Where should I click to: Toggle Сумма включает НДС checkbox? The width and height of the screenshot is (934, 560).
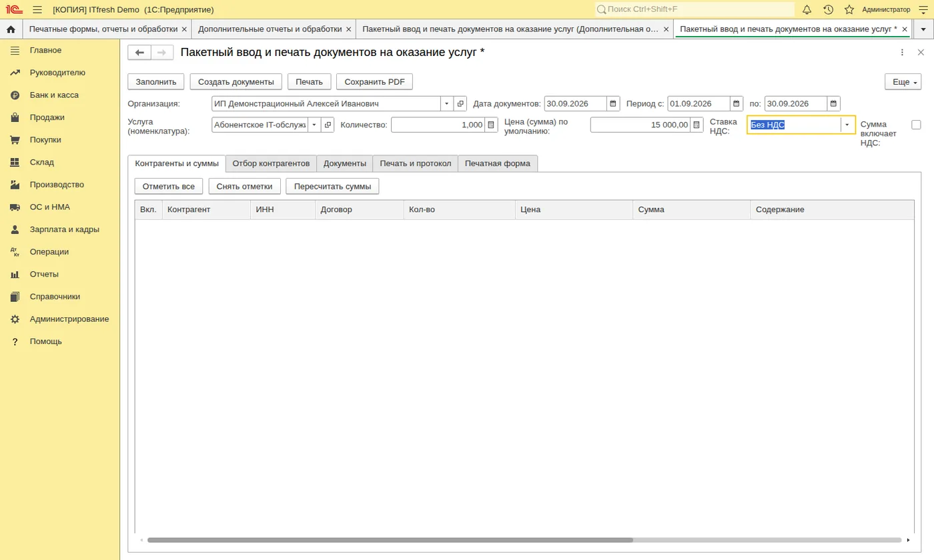(x=916, y=125)
